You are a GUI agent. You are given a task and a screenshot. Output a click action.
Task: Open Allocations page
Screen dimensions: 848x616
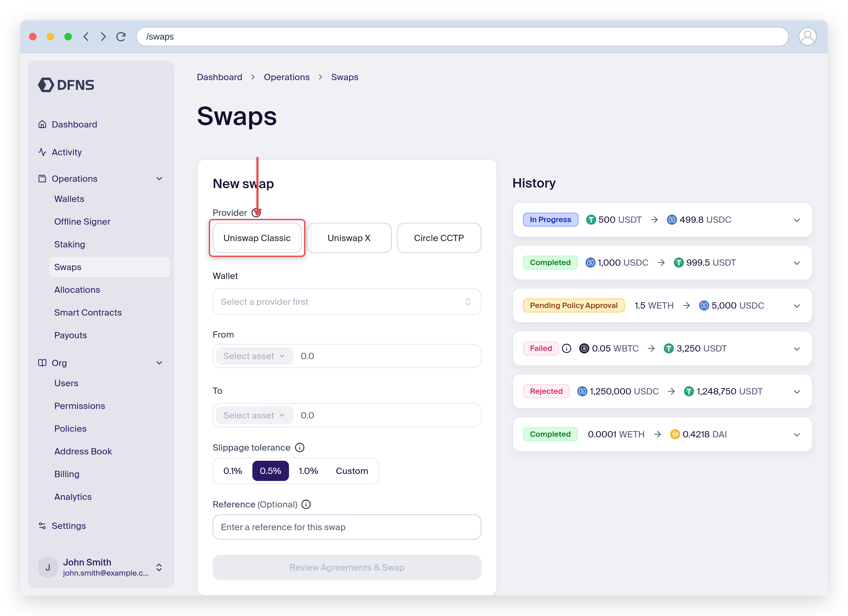(x=77, y=289)
